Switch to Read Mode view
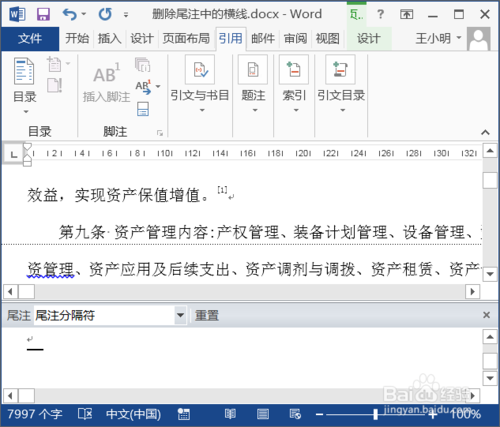 [230, 414]
